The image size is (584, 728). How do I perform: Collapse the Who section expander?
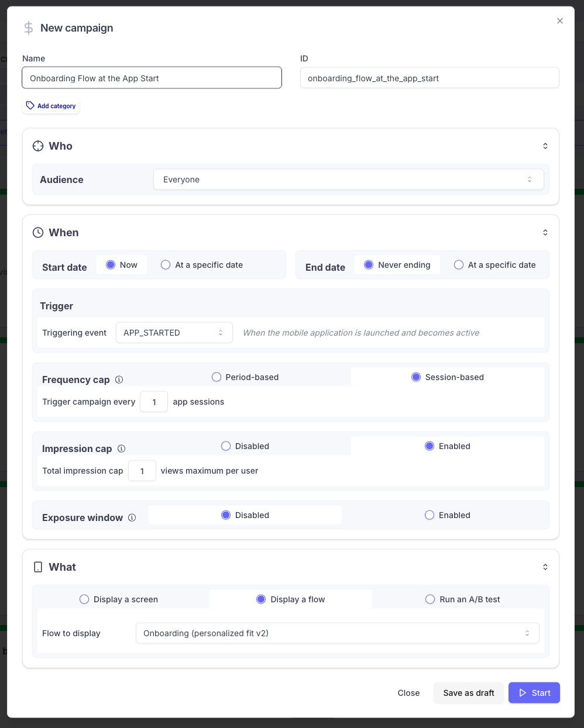coord(545,146)
